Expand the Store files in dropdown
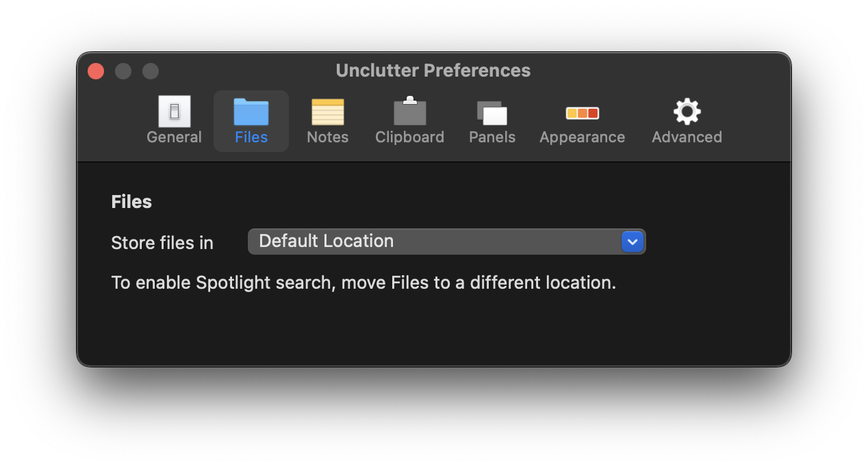This screenshot has width=868, height=468. 446,242
